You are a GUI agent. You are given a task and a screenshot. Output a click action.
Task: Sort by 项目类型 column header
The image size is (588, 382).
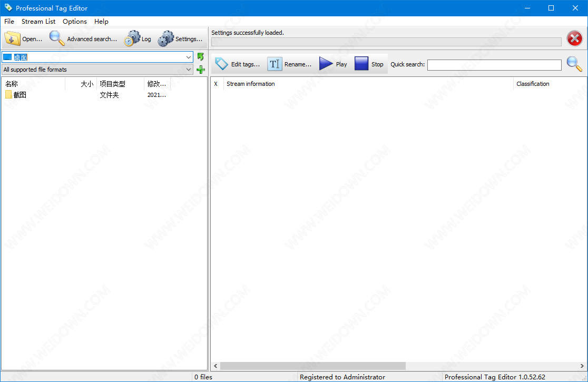click(120, 84)
